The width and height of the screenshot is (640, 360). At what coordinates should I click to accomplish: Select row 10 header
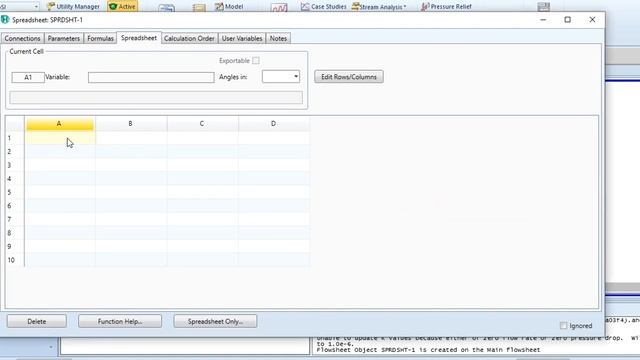(15, 260)
